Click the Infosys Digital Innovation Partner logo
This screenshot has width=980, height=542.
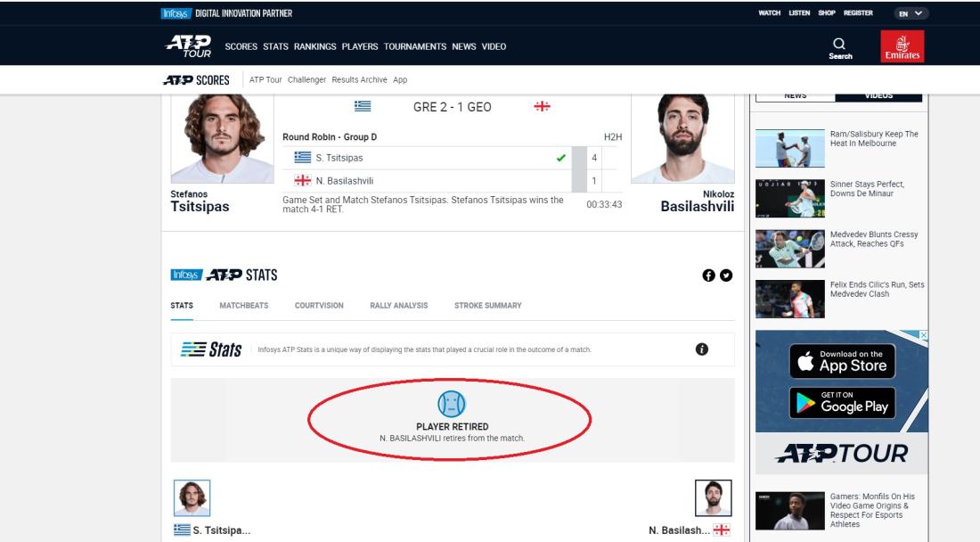pos(226,13)
